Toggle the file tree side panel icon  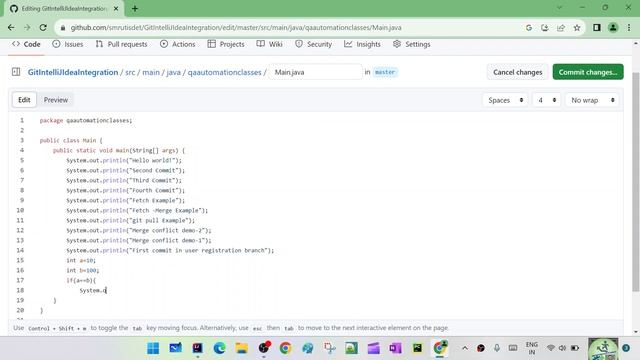(x=16, y=72)
